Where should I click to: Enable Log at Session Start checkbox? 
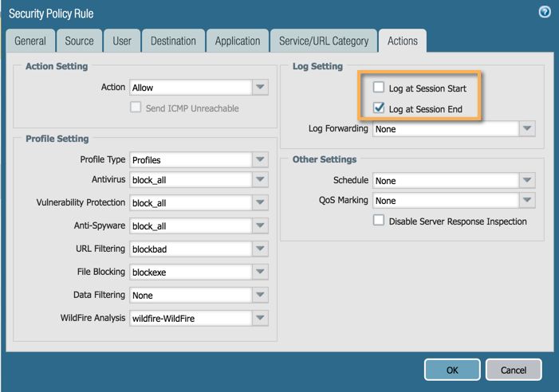pyautogui.click(x=379, y=88)
